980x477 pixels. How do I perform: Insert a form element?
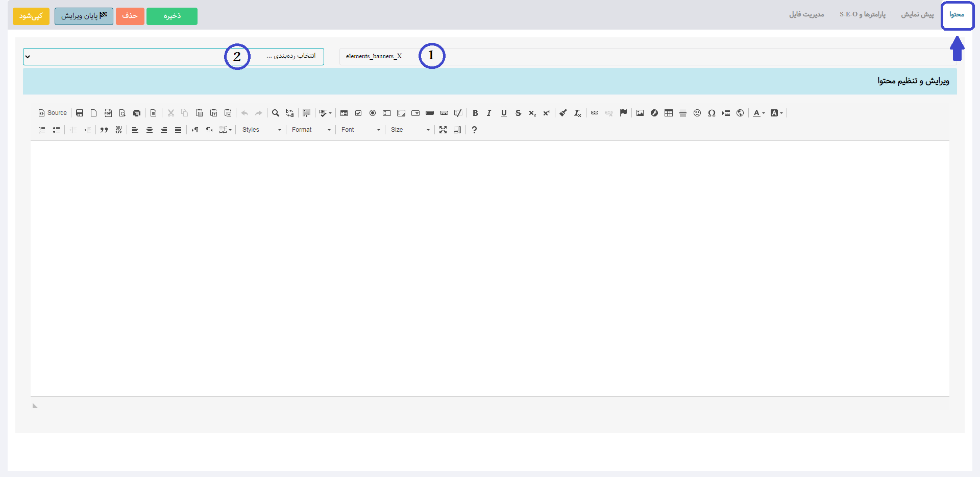point(344,113)
